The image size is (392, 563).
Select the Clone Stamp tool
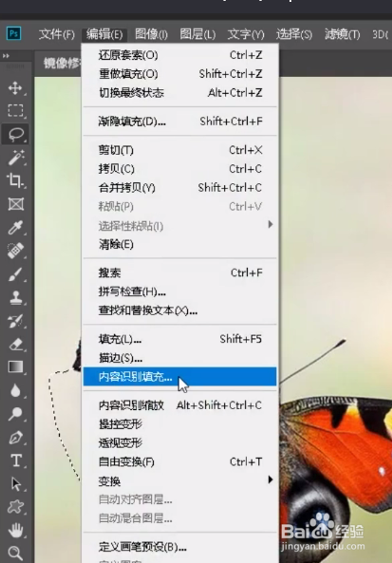15,297
